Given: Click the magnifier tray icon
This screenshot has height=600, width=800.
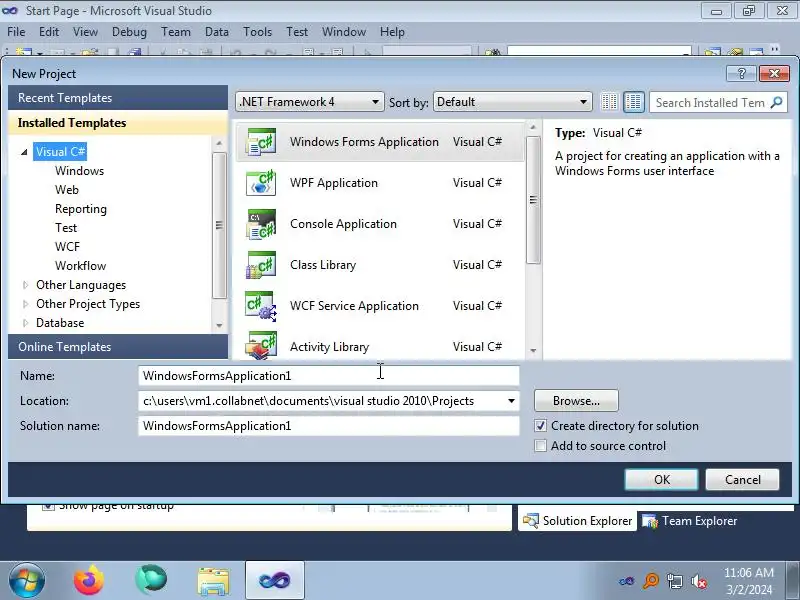Looking at the screenshot, I should (651, 581).
